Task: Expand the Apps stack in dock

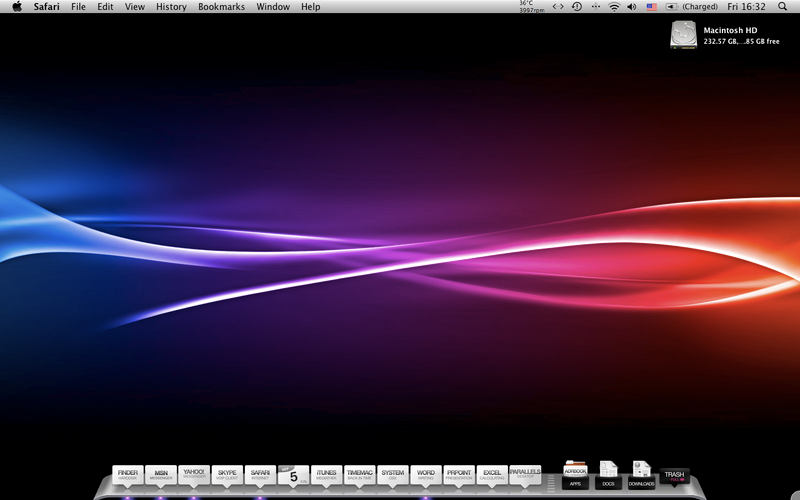Action: (575, 474)
